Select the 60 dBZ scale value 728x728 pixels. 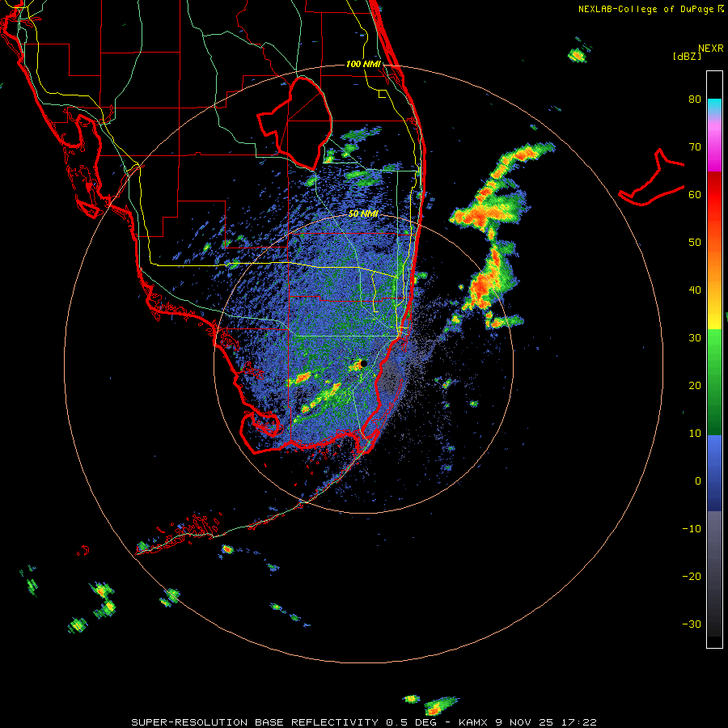tap(695, 194)
